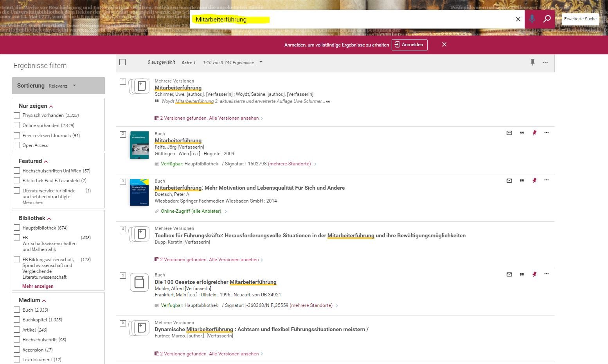Pin the Doetsch Springer record
Image resolution: width=608 pixels, height=364 pixels.
(x=534, y=181)
